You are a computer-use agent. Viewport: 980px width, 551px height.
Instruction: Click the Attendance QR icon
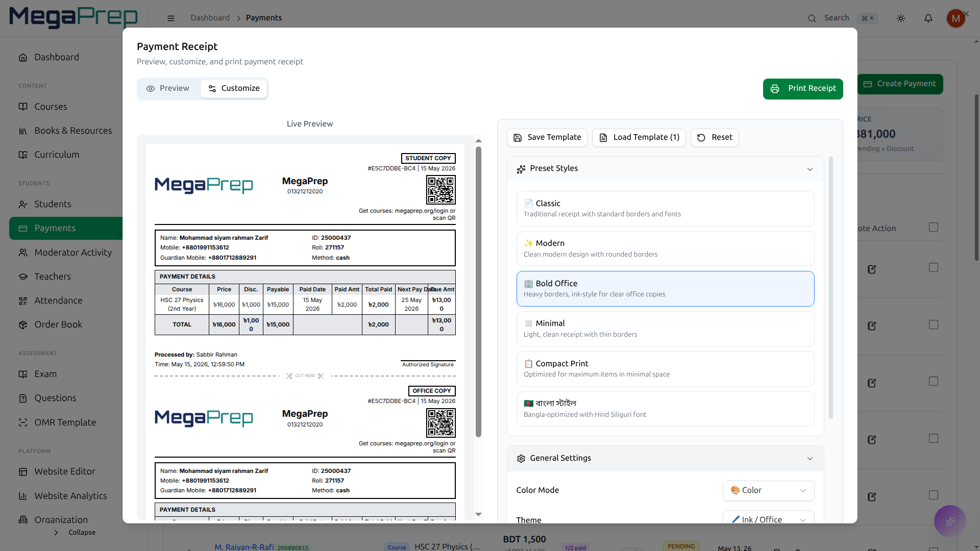(23, 301)
